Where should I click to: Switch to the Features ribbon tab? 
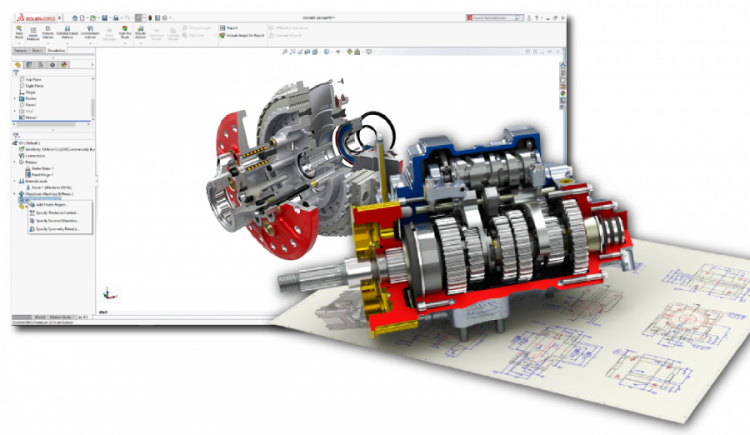click(x=20, y=49)
